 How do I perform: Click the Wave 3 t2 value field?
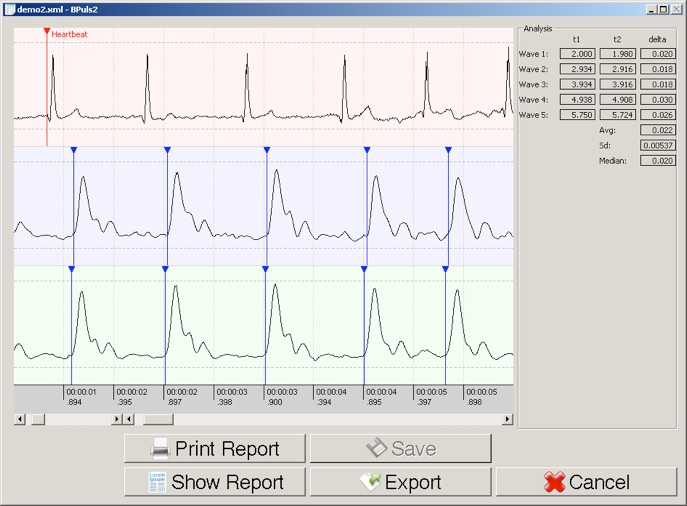click(x=617, y=85)
